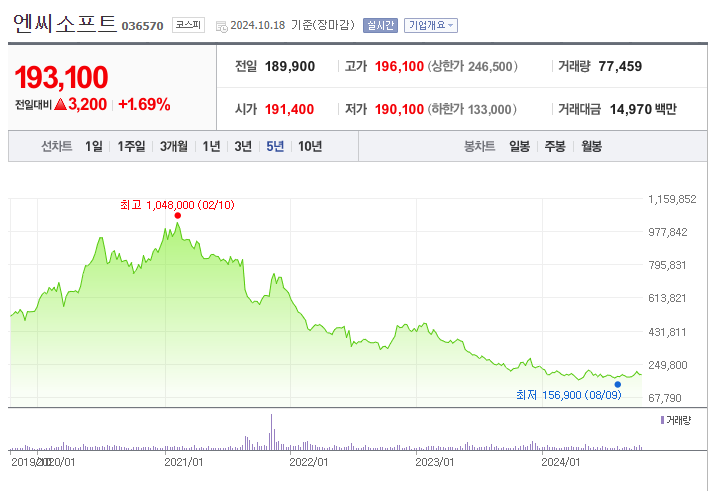Click the 2024/01 x-axis label
Image resolution: width=708 pixels, height=491 pixels.
coord(560,462)
